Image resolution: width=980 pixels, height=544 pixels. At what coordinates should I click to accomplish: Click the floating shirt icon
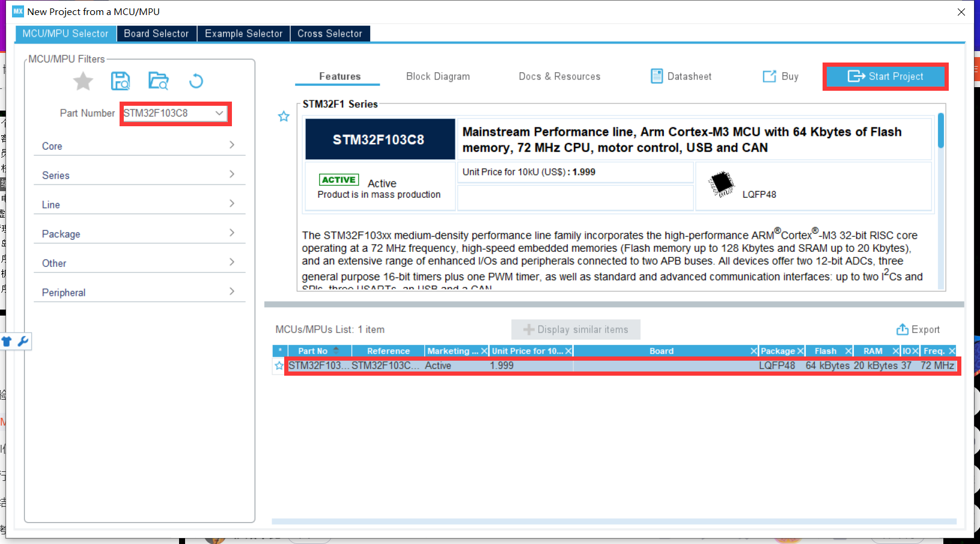click(x=7, y=341)
